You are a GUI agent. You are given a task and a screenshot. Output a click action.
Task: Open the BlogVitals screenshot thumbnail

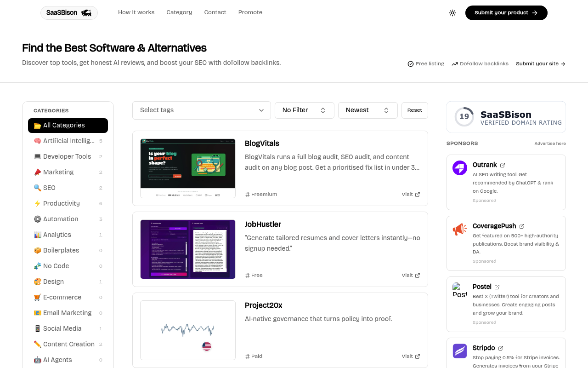[x=188, y=168]
